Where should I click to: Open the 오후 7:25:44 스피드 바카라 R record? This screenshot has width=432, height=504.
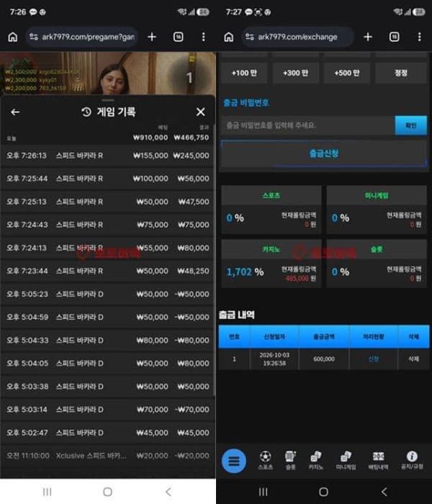107,179
